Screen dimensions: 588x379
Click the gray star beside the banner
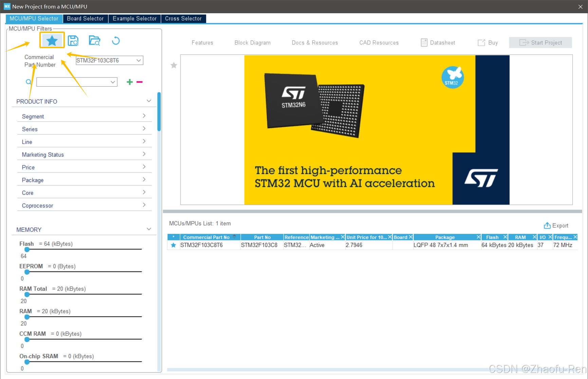(174, 65)
